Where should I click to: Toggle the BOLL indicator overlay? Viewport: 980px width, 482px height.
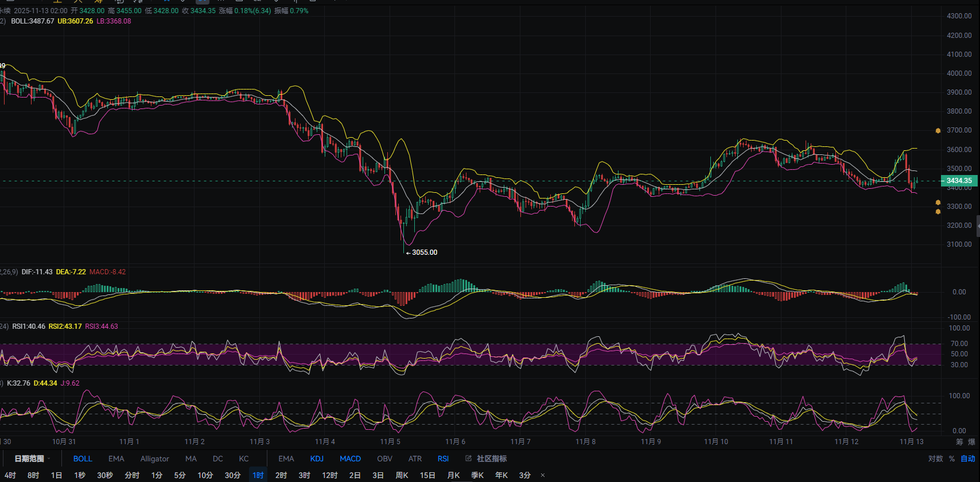point(83,458)
